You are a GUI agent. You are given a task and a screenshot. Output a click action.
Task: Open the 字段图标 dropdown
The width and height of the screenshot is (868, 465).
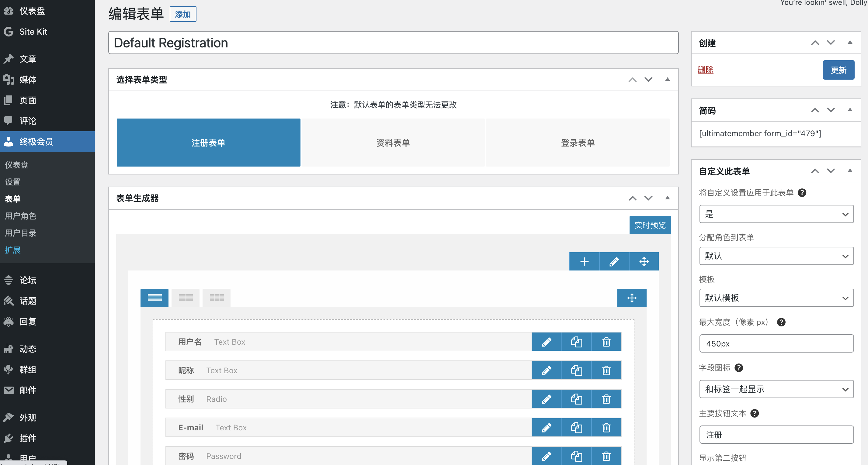776,389
